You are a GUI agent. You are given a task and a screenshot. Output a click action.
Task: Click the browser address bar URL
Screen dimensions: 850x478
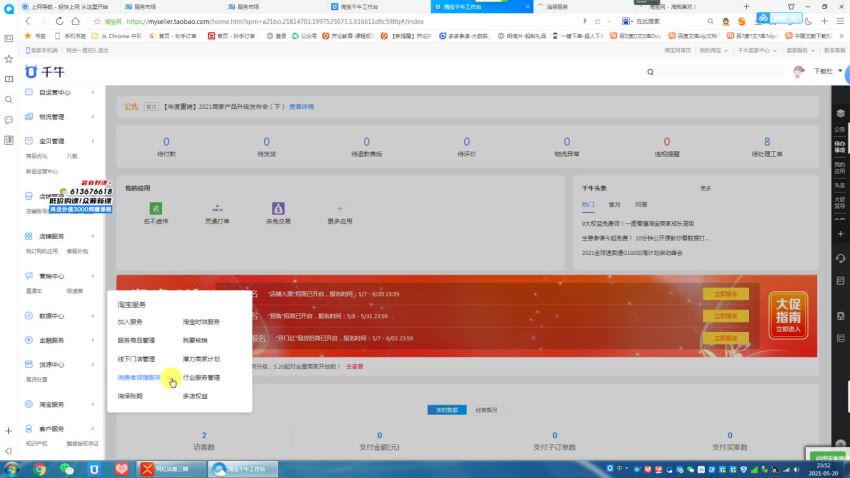tap(275, 21)
